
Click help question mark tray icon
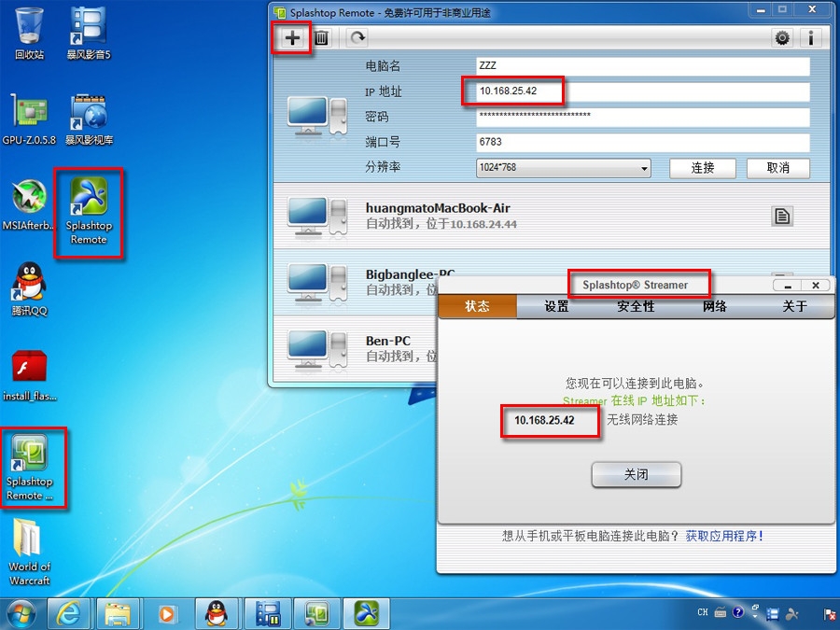point(737,612)
